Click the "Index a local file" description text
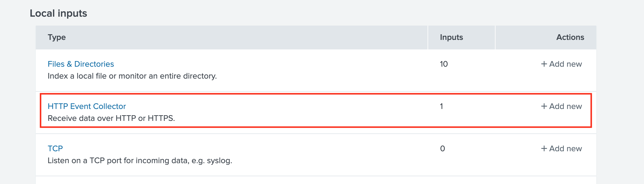The width and height of the screenshot is (644, 184). [132, 76]
